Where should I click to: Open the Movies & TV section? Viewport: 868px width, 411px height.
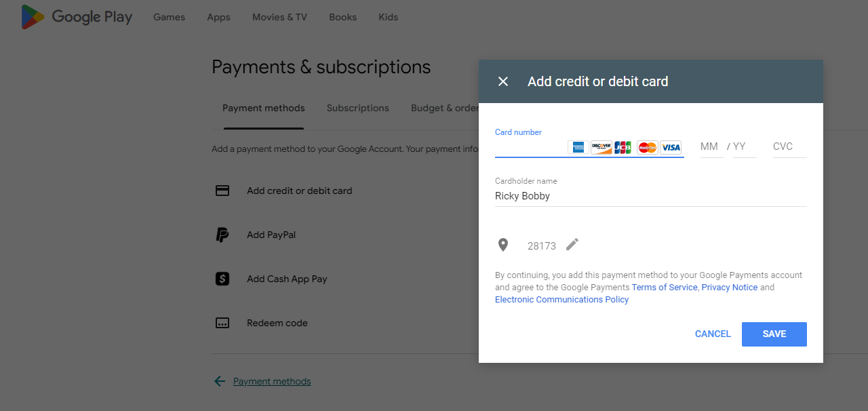point(279,17)
